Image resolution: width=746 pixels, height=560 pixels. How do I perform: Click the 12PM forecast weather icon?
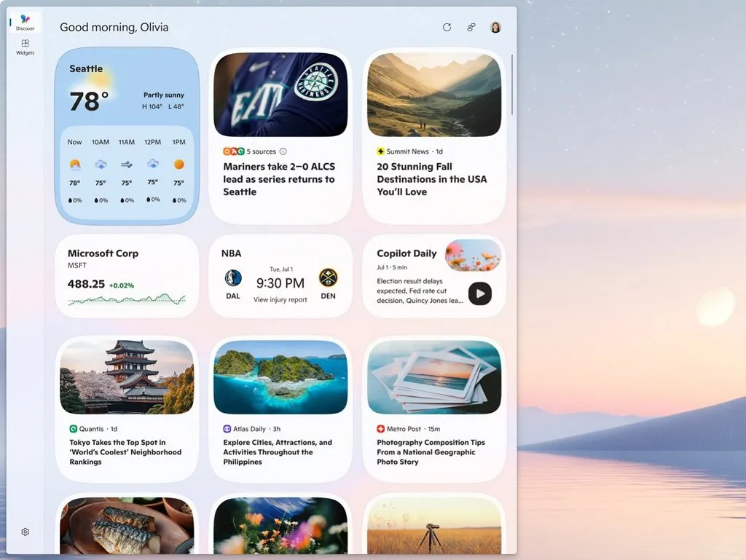point(153,164)
